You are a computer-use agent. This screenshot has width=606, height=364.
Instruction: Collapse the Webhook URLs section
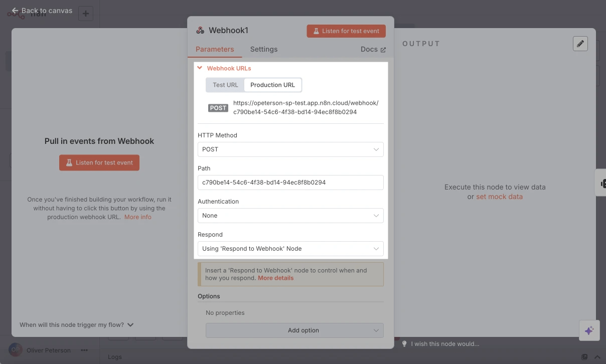[x=224, y=68]
